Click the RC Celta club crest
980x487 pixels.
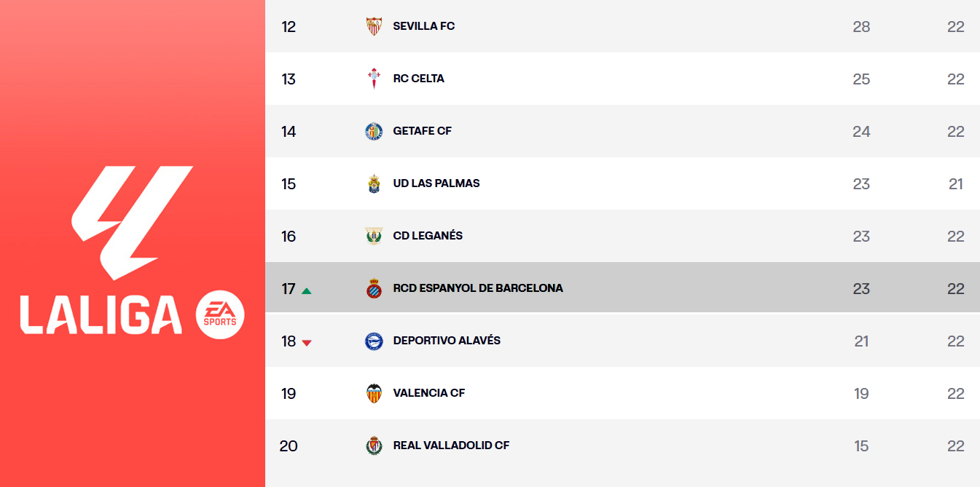point(374,79)
